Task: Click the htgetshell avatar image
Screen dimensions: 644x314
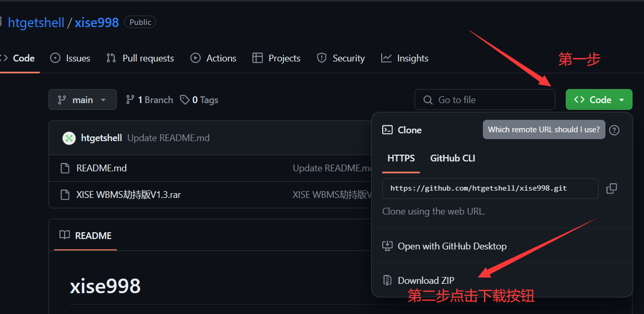Action: [x=69, y=138]
